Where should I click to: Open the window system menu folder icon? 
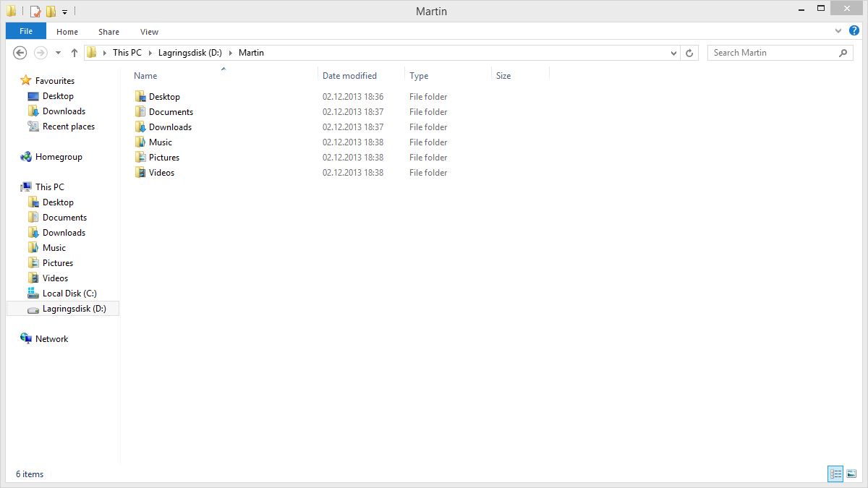(12, 11)
